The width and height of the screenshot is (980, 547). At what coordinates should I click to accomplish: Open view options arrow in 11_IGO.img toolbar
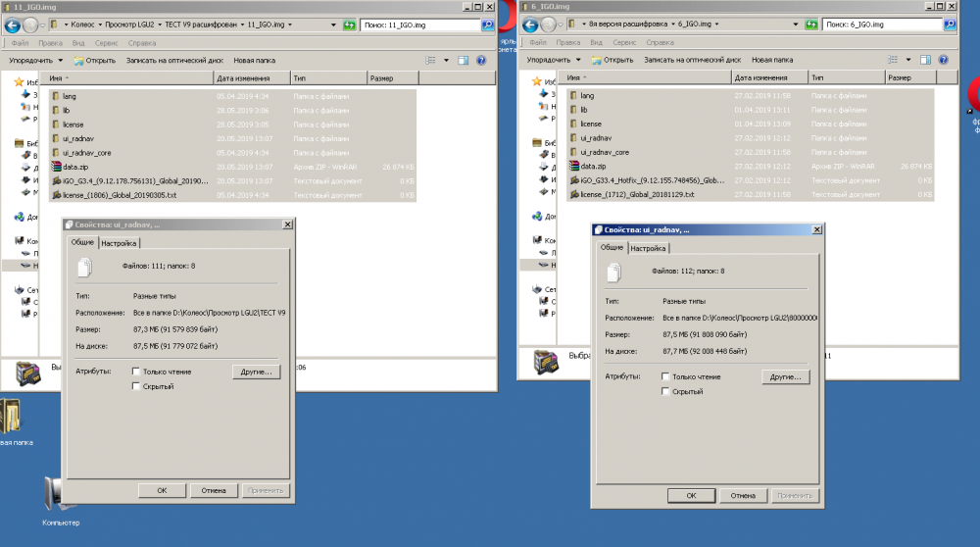446,61
